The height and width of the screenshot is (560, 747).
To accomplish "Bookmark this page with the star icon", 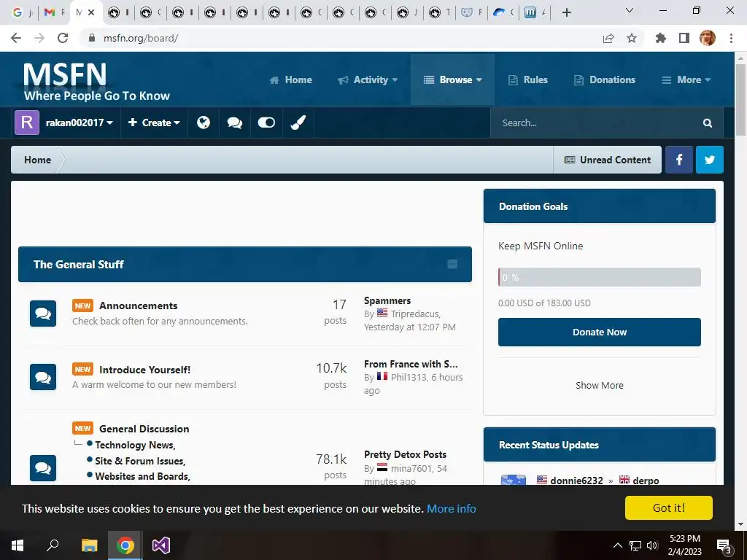I will tap(632, 38).
